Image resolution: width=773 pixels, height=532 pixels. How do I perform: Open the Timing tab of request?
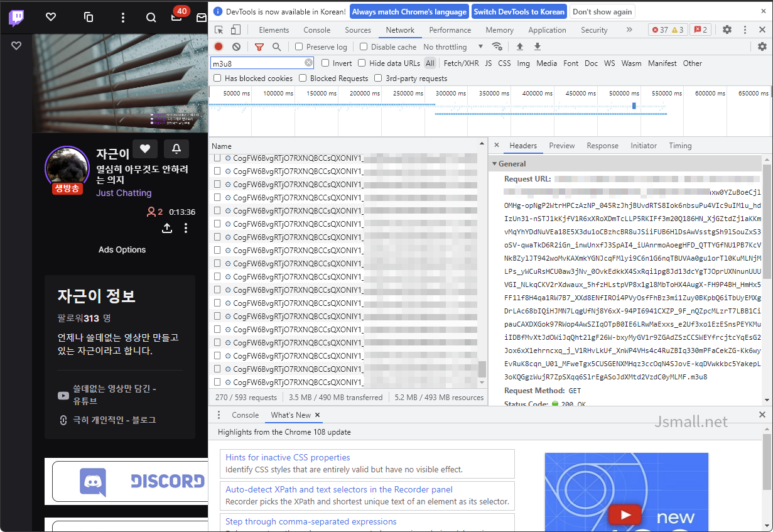[x=680, y=146]
